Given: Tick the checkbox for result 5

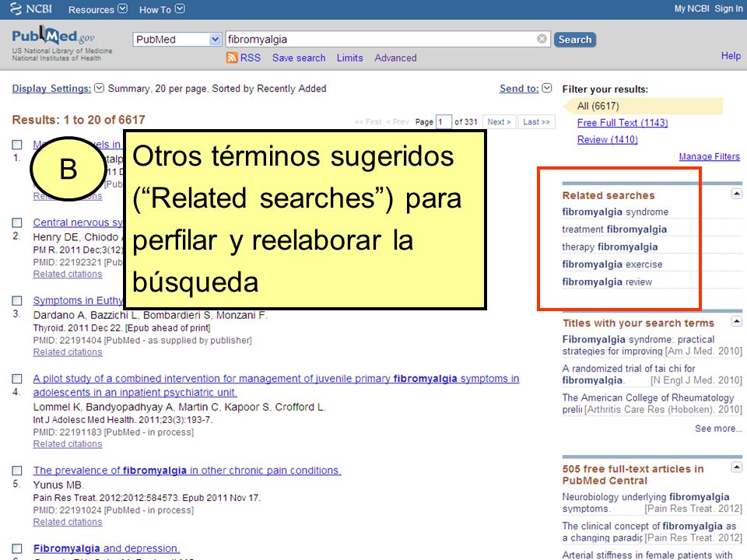Looking at the screenshot, I should click(x=16, y=471).
